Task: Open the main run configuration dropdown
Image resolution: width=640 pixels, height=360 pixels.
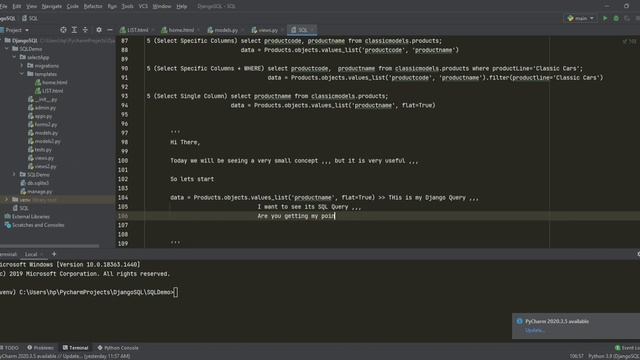Action: tap(581, 18)
